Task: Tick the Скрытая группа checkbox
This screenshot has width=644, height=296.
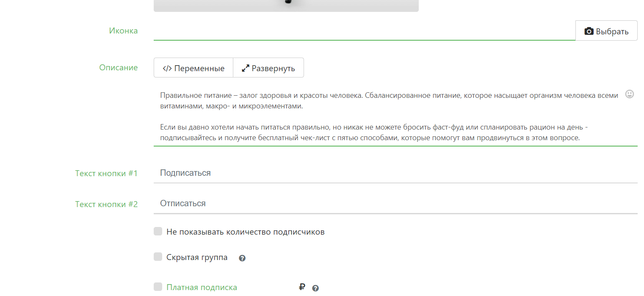Action: click(158, 257)
